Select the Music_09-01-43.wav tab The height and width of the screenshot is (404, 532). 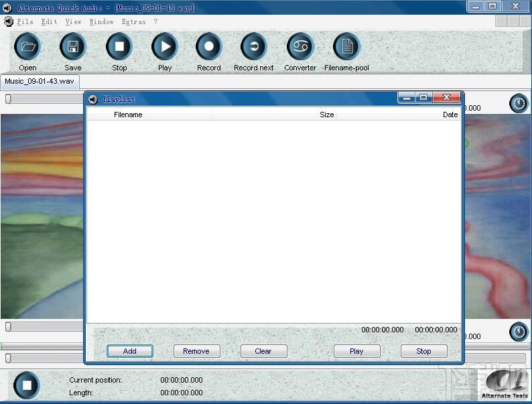click(40, 82)
